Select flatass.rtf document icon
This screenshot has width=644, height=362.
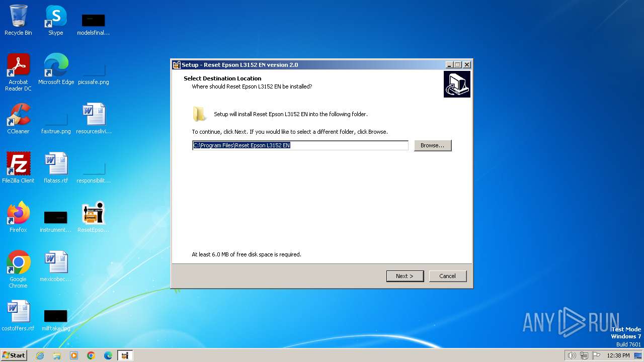pyautogui.click(x=56, y=168)
